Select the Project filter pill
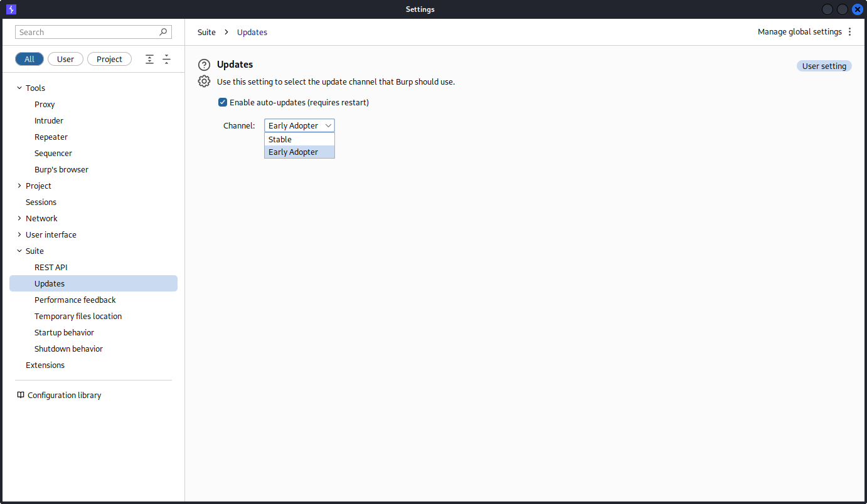867x504 pixels. [x=109, y=59]
